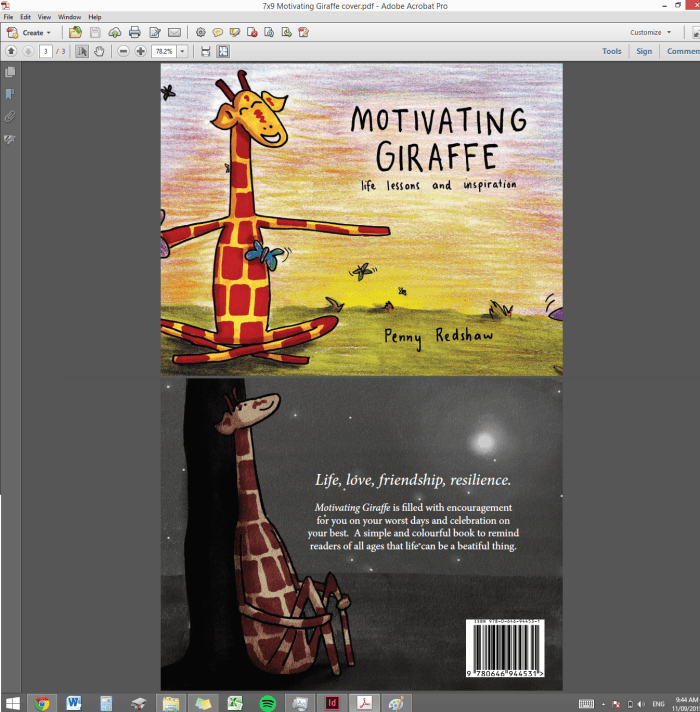The height and width of the screenshot is (712, 700).
Task: Open the zoom percentage dropdown
Action: pos(183,51)
